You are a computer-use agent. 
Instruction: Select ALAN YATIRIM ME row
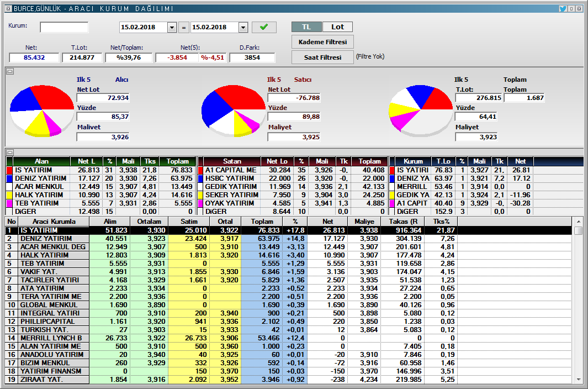tap(288, 346)
